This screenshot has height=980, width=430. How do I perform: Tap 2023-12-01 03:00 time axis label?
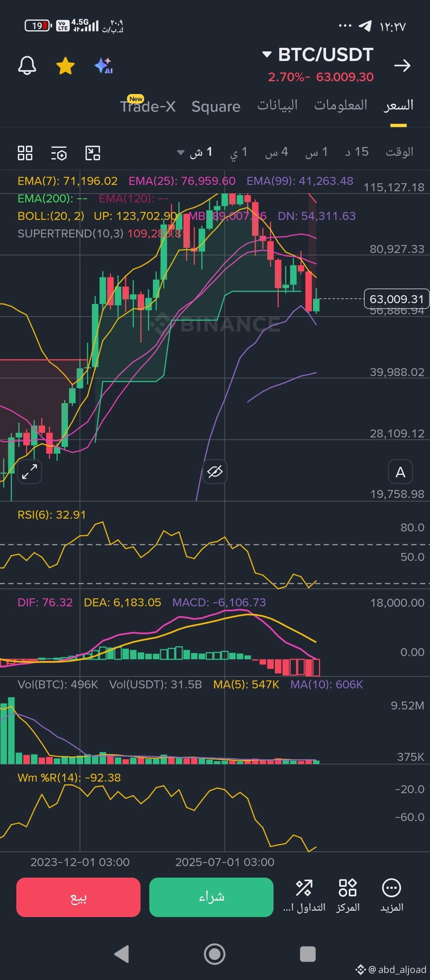click(80, 862)
